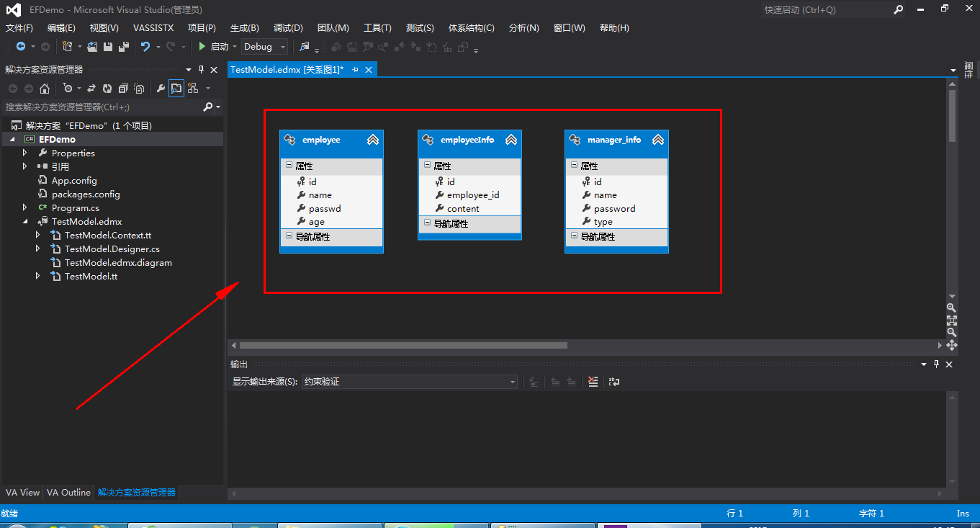
Task: Open the 视图(V) menu
Action: [x=104, y=28]
